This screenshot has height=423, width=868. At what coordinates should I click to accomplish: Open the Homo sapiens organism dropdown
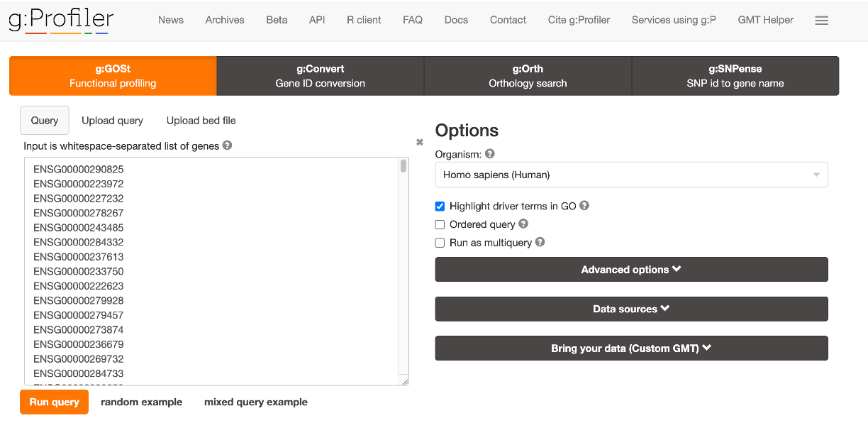pyautogui.click(x=631, y=175)
